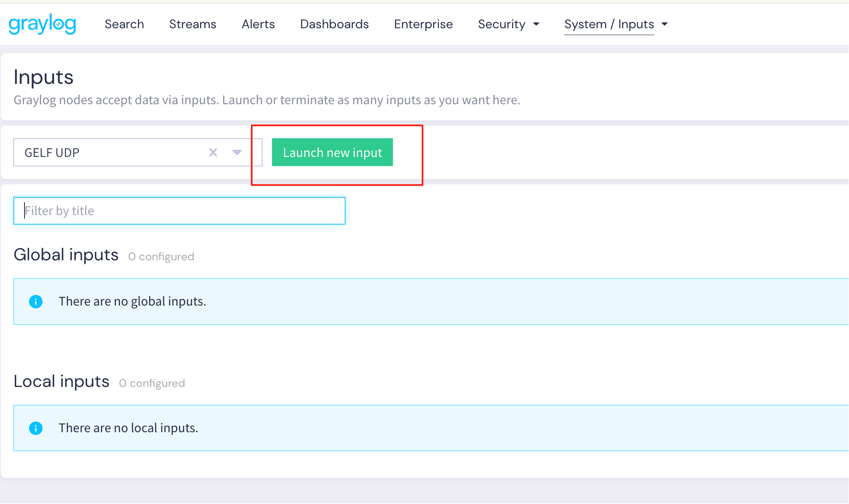849x504 pixels.
Task: Open the Alerts page
Action: (258, 24)
